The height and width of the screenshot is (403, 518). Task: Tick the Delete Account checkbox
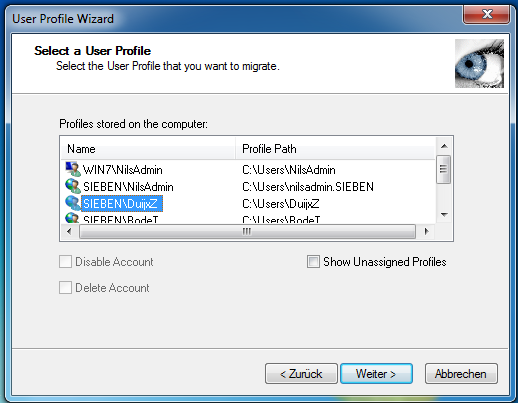click(65, 287)
